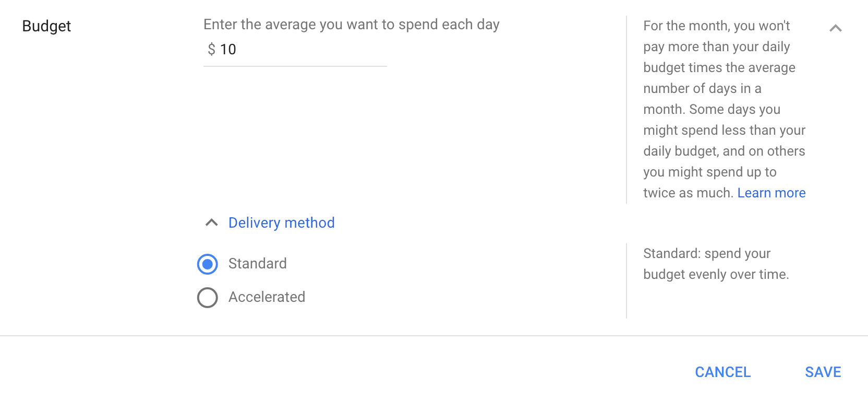Click the collapse arrow near Delivery method heading
868x400 pixels.
(x=211, y=222)
